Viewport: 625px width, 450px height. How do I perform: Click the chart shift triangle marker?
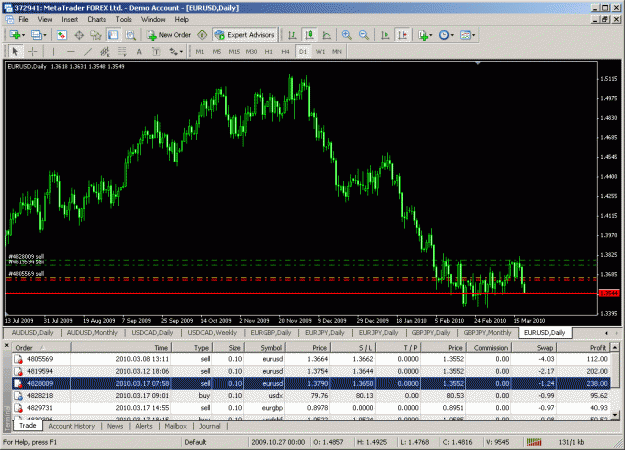coord(478,63)
